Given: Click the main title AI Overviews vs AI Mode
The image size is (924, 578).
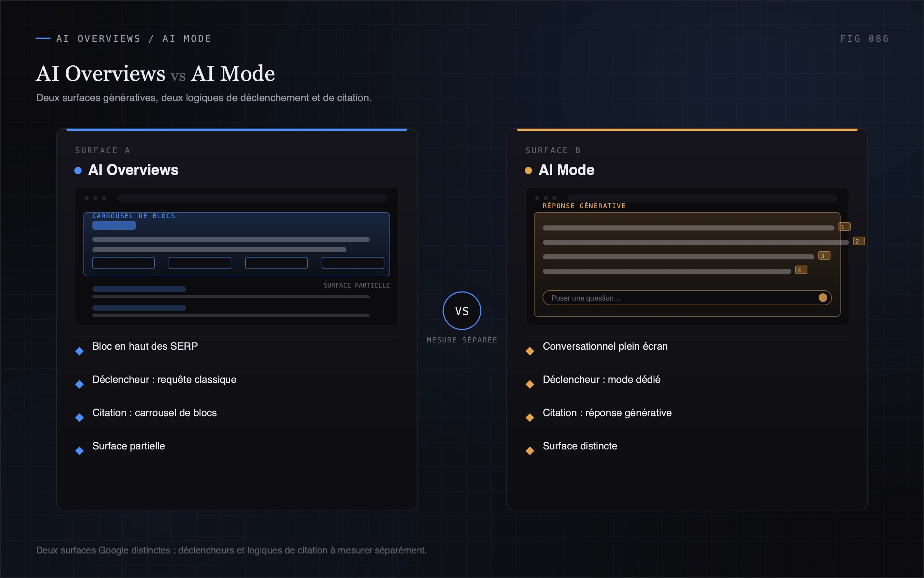Looking at the screenshot, I should click(156, 73).
